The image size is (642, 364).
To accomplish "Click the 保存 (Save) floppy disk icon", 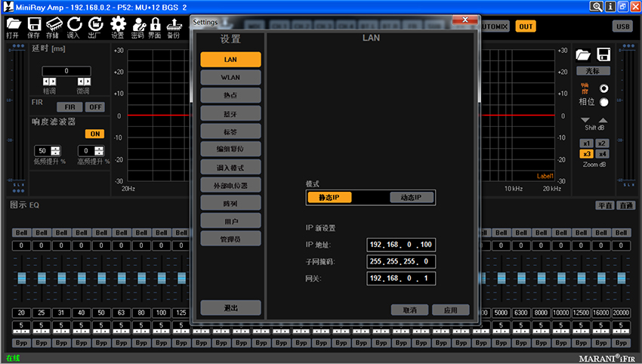I will [33, 24].
